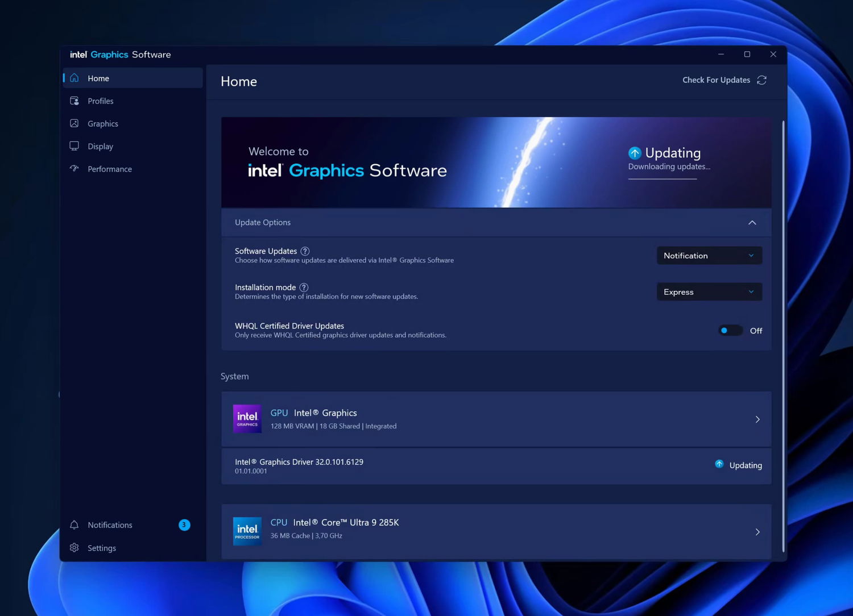Viewport: 853px width, 616px height.
Task: Open Settings from the sidebar
Action: (133, 548)
